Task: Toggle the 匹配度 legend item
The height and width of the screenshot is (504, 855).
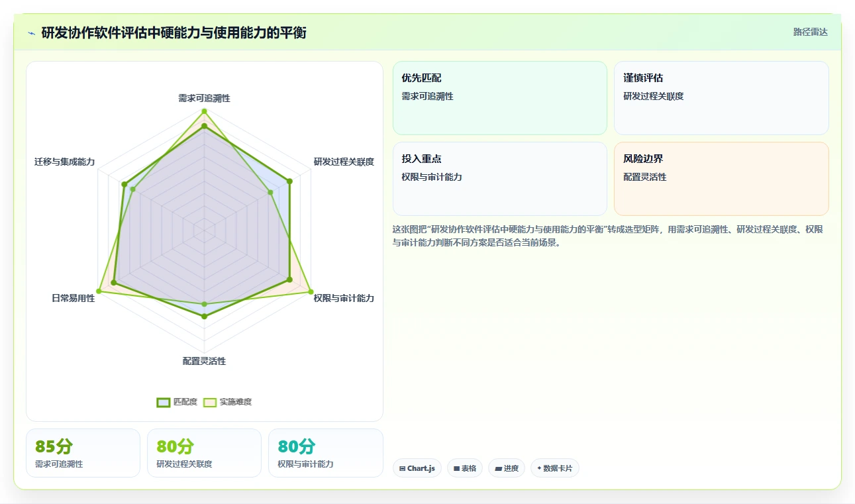Action: click(177, 402)
